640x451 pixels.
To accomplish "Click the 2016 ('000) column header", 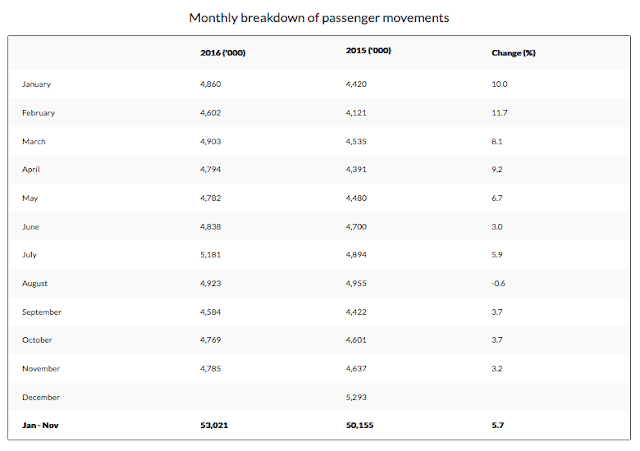I will (223, 53).
